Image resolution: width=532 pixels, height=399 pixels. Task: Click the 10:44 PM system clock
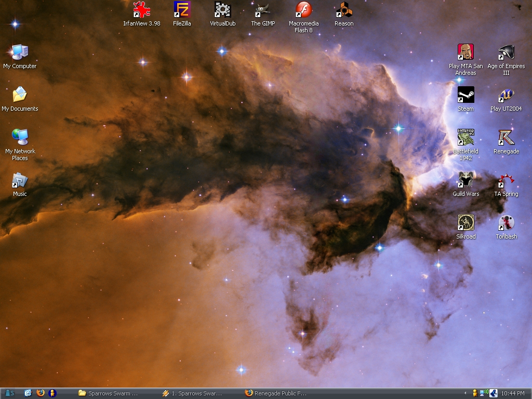pos(513,393)
